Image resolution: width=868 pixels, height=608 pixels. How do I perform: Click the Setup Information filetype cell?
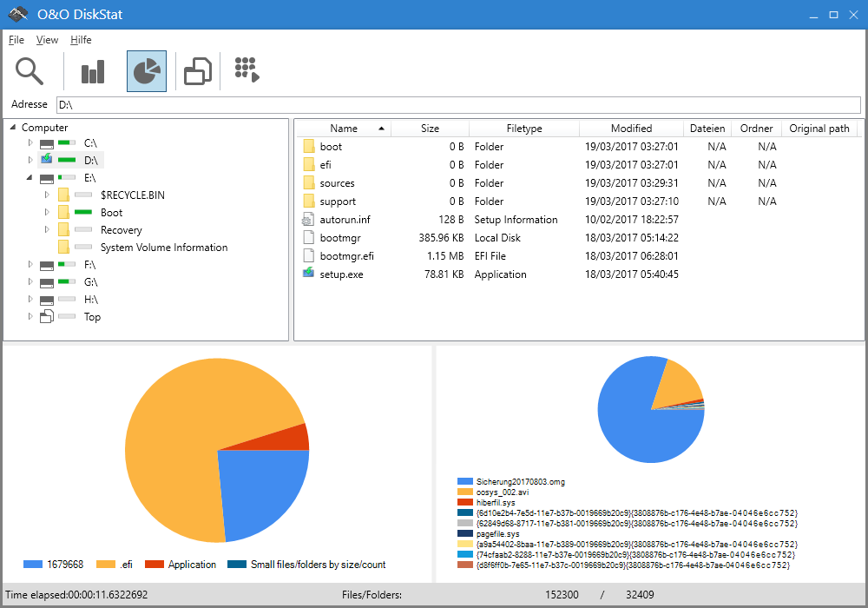tap(516, 220)
